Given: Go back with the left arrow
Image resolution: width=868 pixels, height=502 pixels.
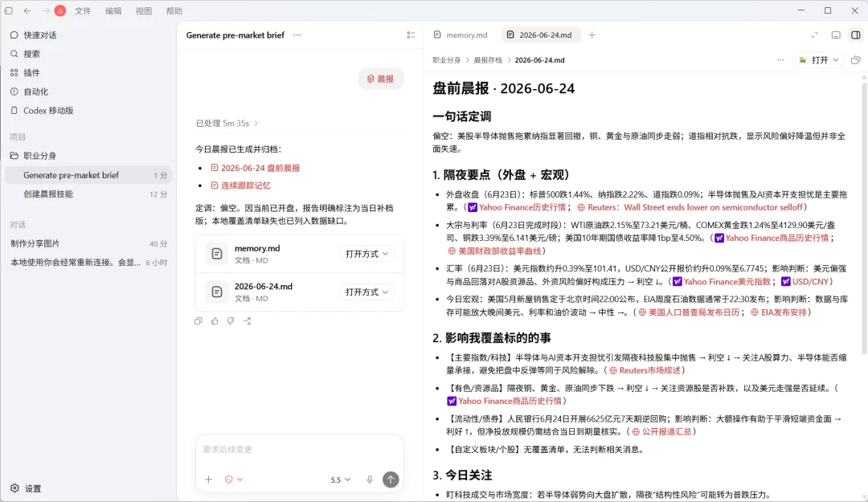Looking at the screenshot, I should point(27,10).
